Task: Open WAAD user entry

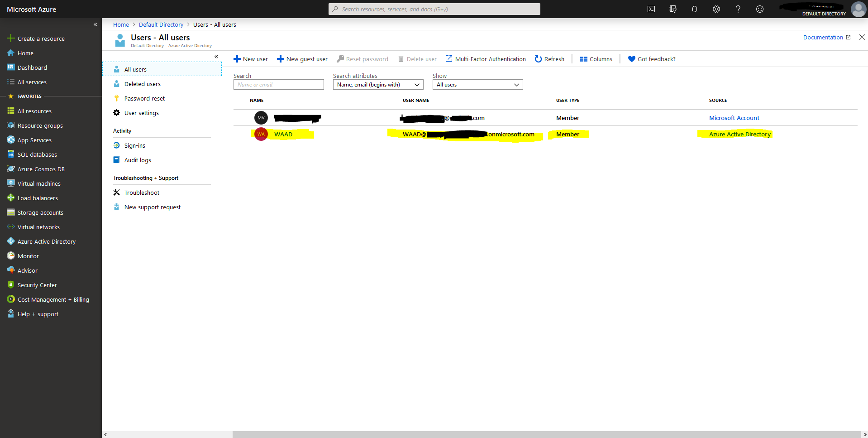Action: [283, 134]
